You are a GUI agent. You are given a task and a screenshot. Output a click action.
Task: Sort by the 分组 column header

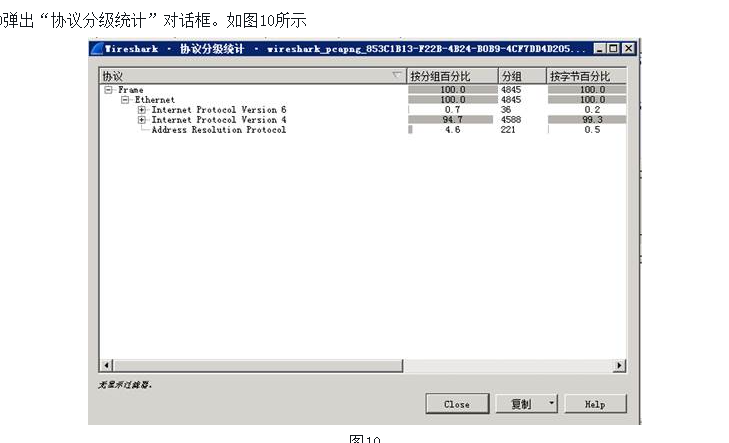522,76
